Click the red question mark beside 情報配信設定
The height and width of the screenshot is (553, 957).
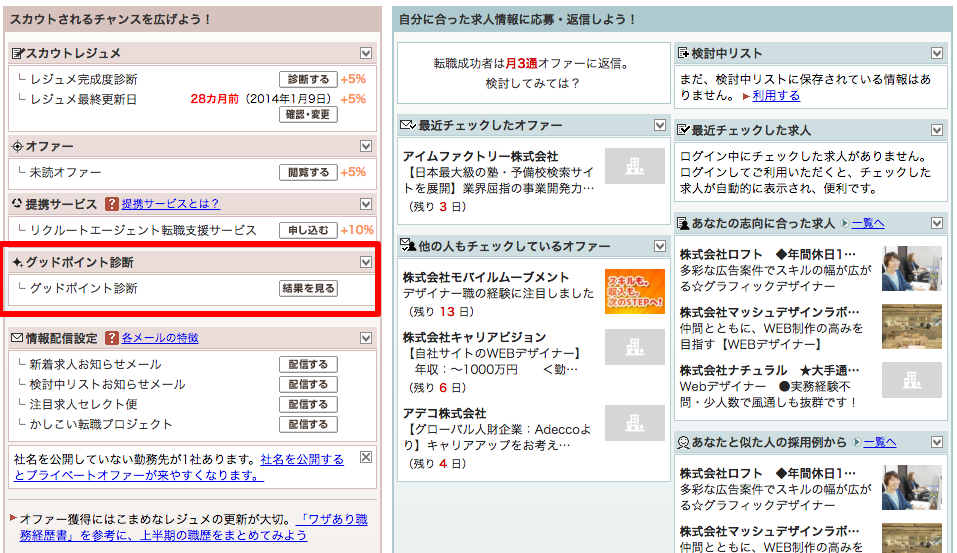pyautogui.click(x=112, y=338)
